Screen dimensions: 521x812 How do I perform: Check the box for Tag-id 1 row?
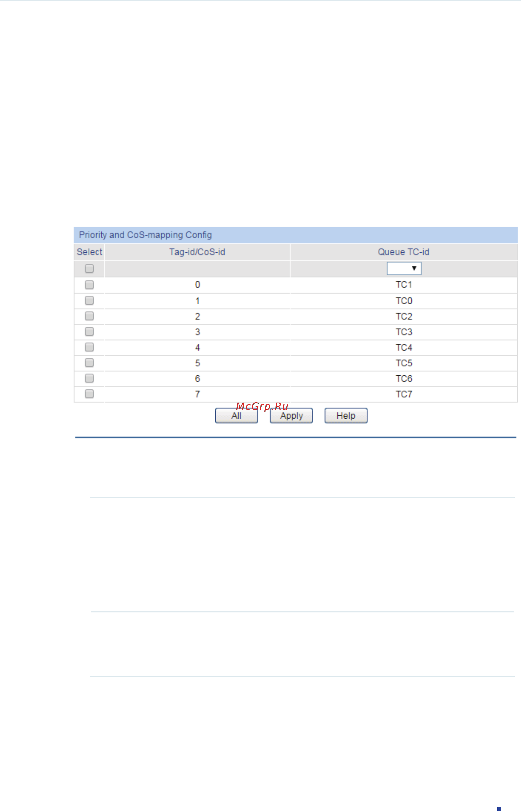tap(89, 300)
